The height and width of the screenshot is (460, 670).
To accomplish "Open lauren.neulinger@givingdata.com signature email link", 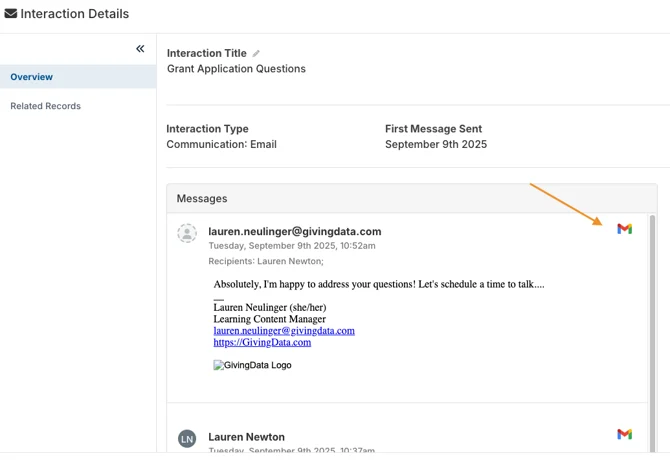I will (x=284, y=331).
